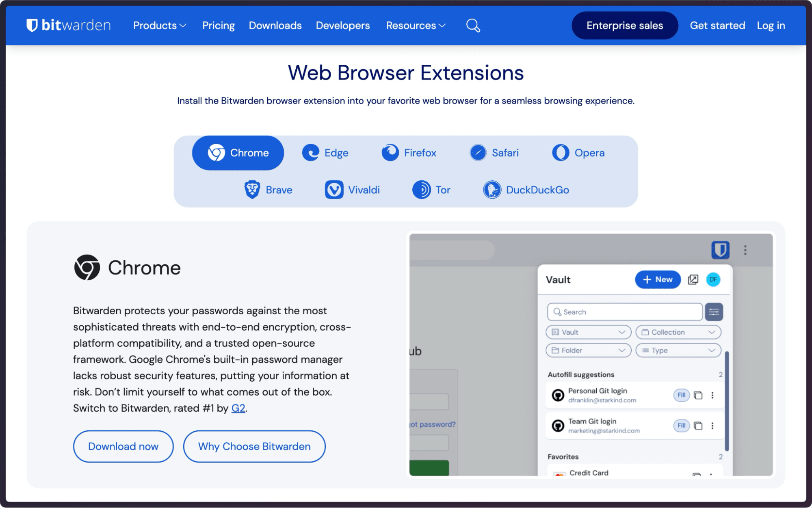The height and width of the screenshot is (508, 812).
Task: Open the Developers page
Action: pos(343,26)
